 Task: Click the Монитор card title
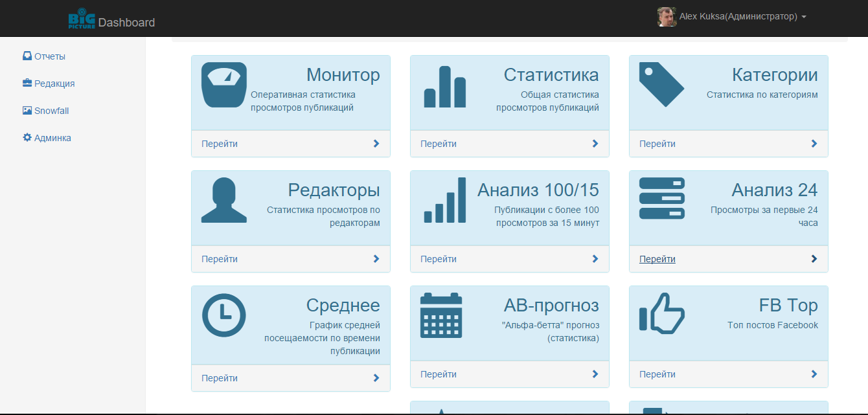(x=343, y=75)
